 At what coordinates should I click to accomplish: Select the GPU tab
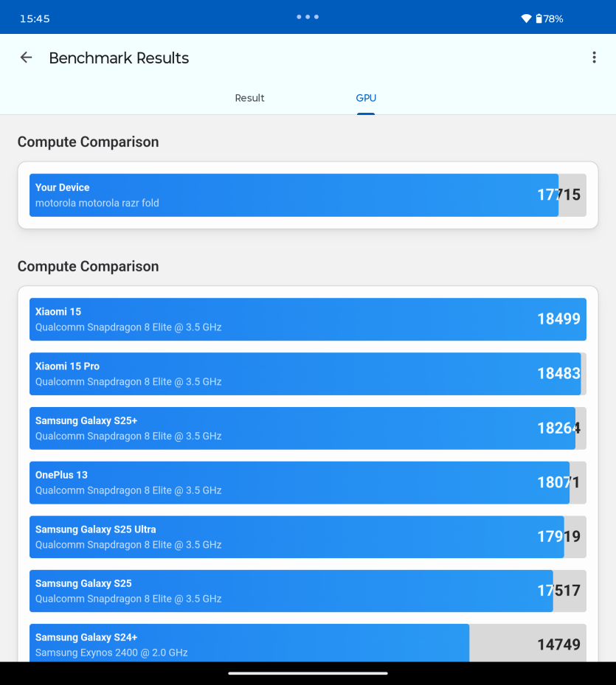[366, 98]
